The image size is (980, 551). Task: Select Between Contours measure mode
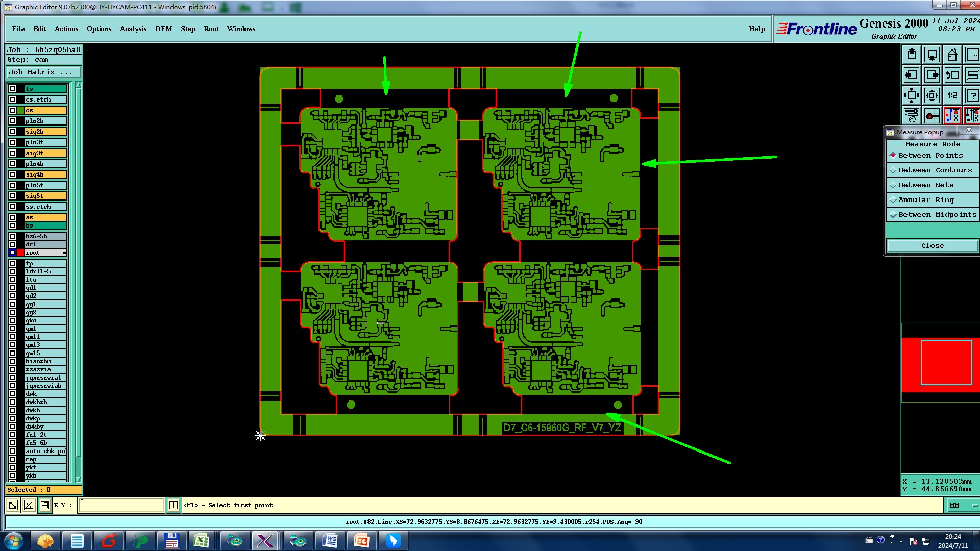click(935, 170)
